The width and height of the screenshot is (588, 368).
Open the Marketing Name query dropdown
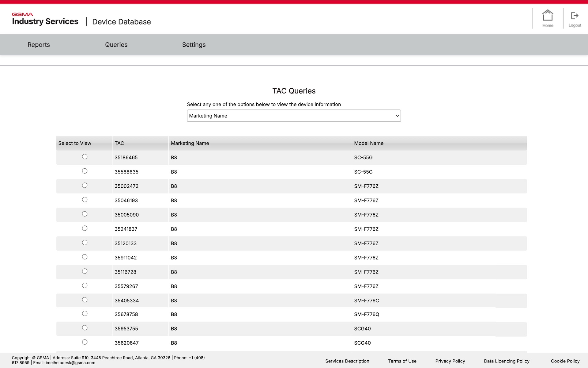(294, 116)
